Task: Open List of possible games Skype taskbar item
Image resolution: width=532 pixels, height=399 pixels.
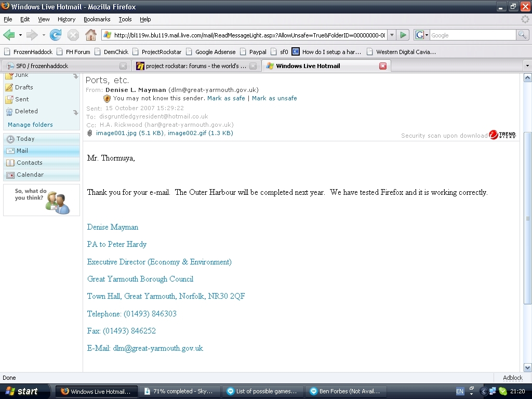Action: [262, 391]
